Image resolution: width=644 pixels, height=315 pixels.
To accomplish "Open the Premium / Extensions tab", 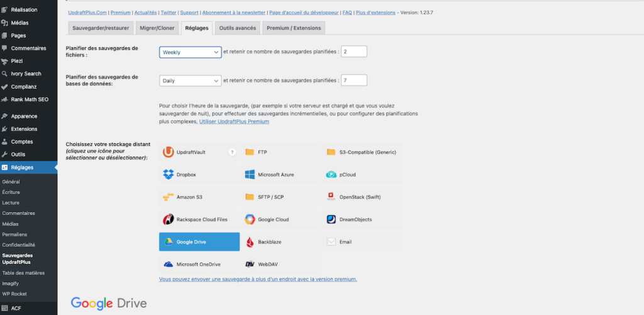I will coord(294,28).
